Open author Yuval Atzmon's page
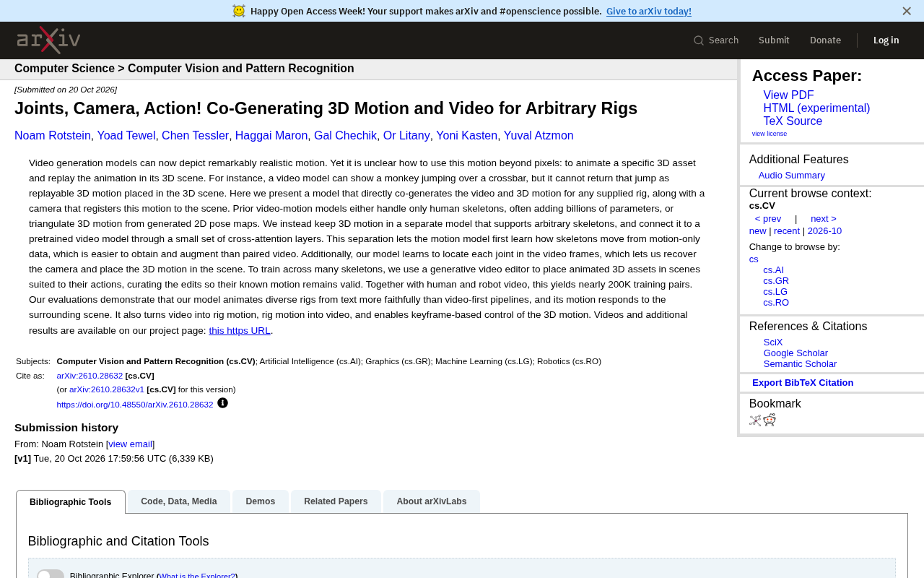 [x=539, y=136]
